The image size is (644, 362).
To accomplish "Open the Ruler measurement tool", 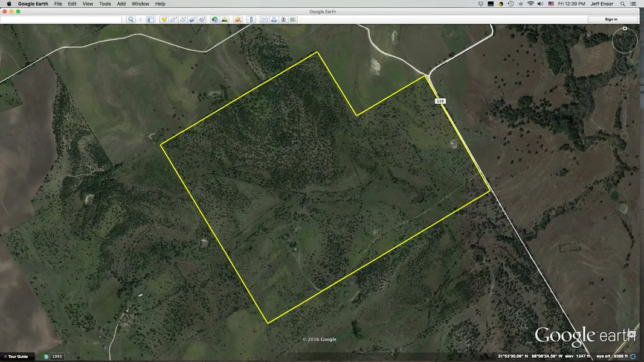I will click(x=251, y=19).
